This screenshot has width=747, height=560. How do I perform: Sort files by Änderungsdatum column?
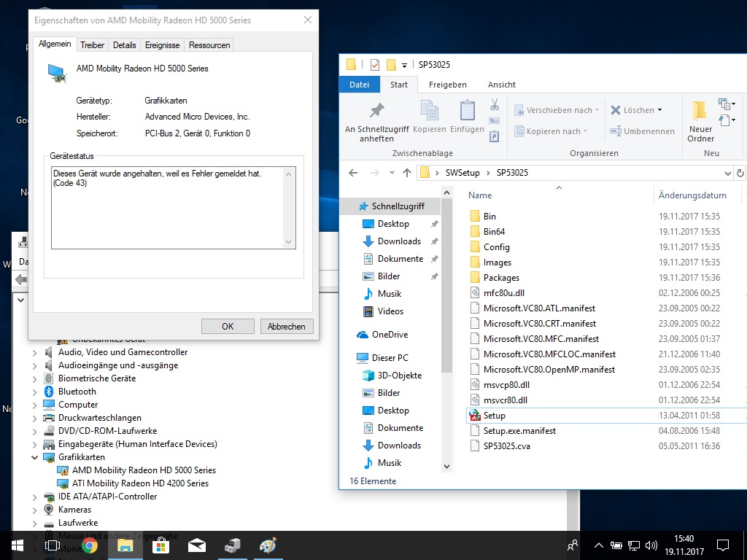692,195
